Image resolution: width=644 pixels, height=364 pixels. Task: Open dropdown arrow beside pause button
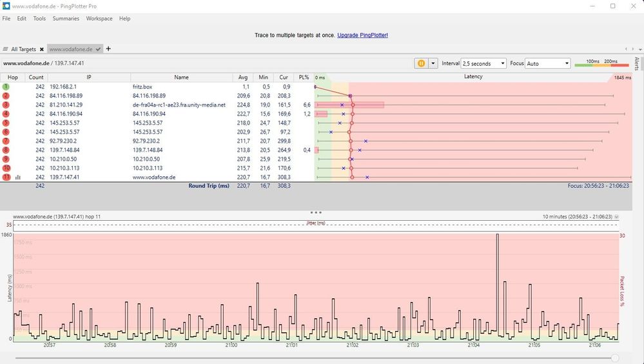433,63
